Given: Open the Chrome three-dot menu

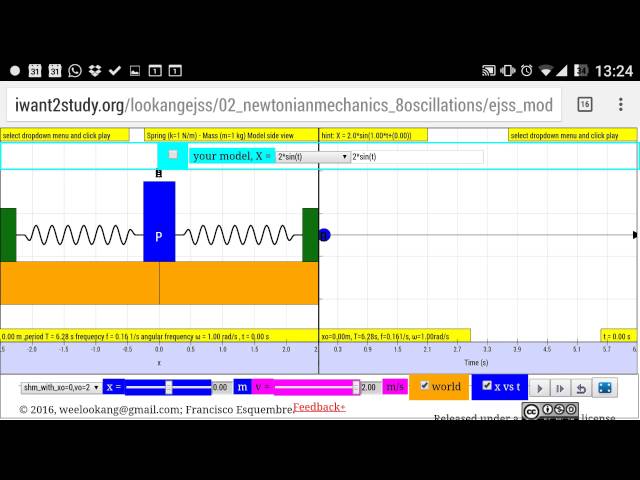Looking at the screenshot, I should point(620,104).
